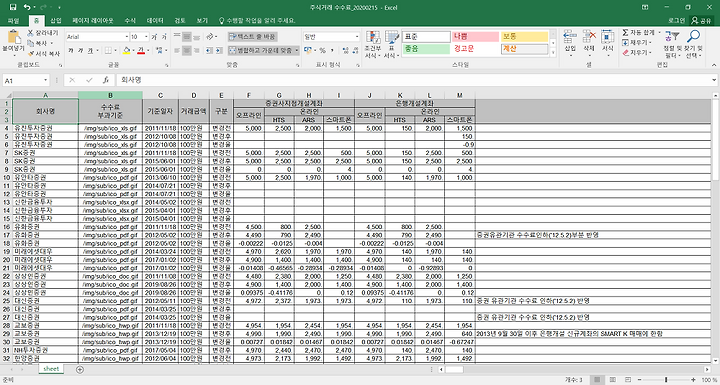Toggle center horizontal alignment
Viewport: 720px width, 385px height.
[186, 50]
